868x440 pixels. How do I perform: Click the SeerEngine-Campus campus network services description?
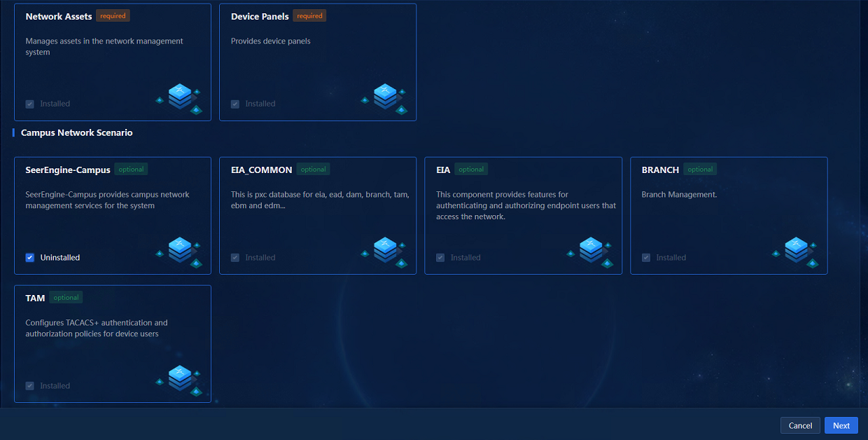pos(107,200)
